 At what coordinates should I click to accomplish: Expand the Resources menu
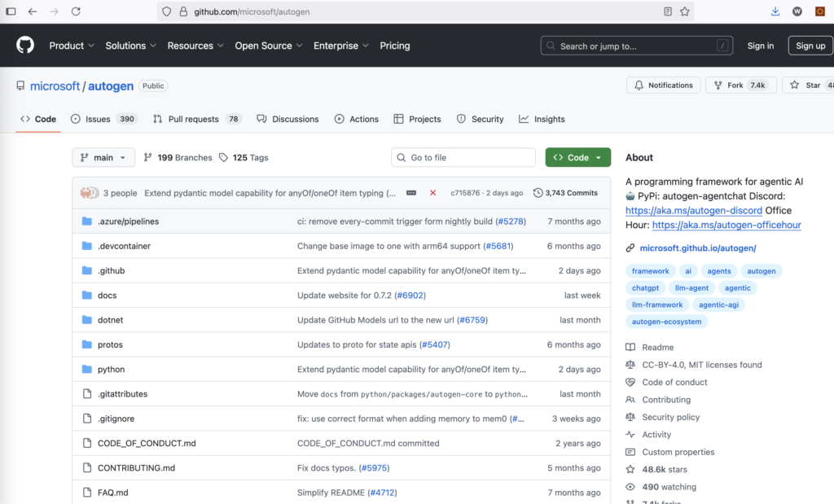(x=195, y=46)
